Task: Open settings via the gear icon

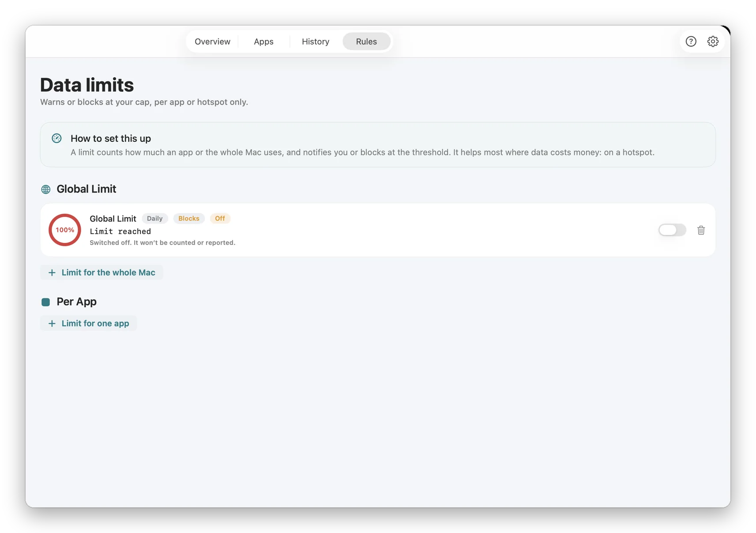Action: pos(713,42)
